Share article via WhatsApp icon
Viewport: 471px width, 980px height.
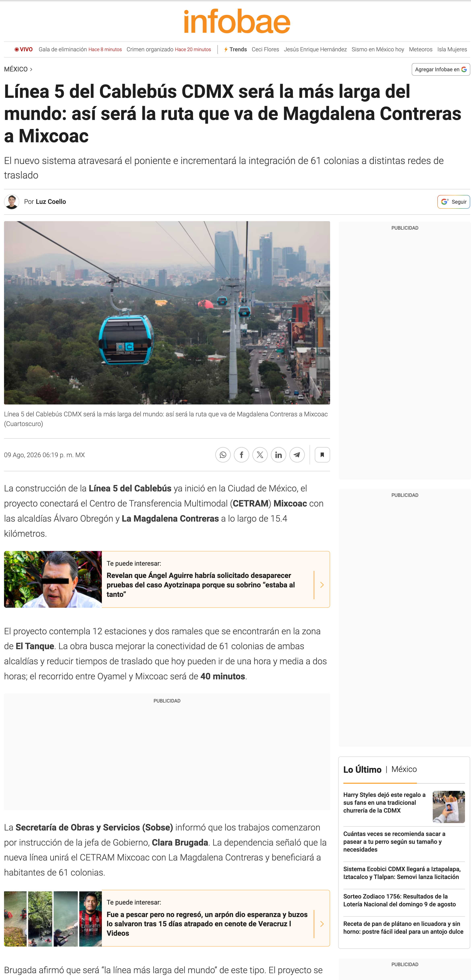coord(223,455)
